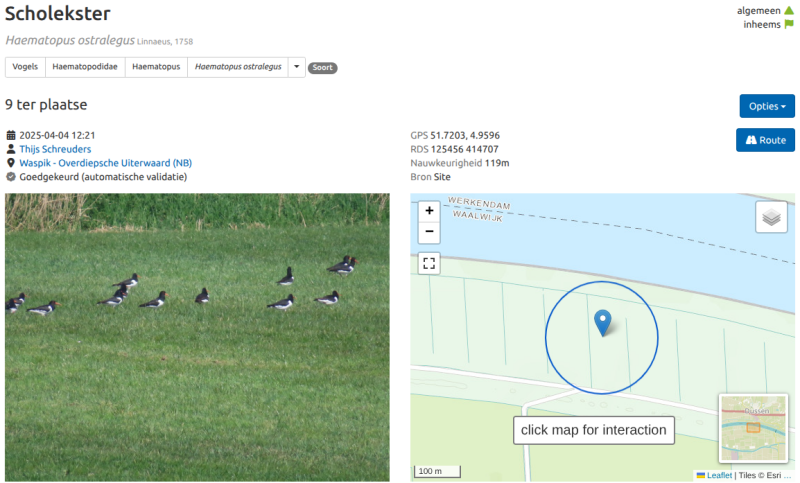Zoom out on the map
The width and height of the screenshot is (800, 483).
point(429,232)
